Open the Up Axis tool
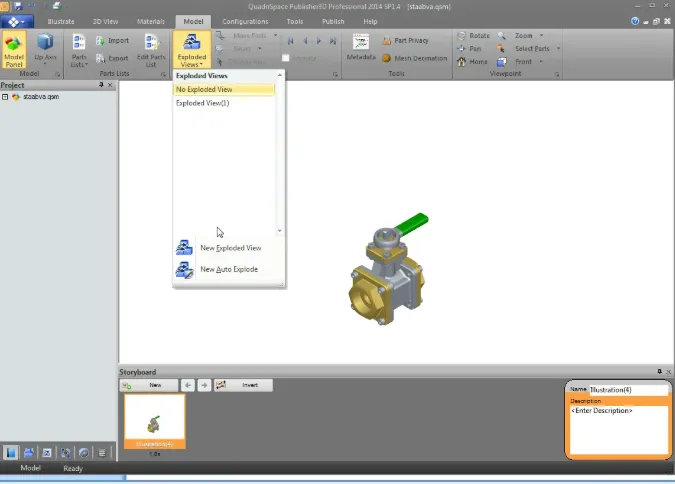The height and width of the screenshot is (484, 675). pyautogui.click(x=45, y=49)
